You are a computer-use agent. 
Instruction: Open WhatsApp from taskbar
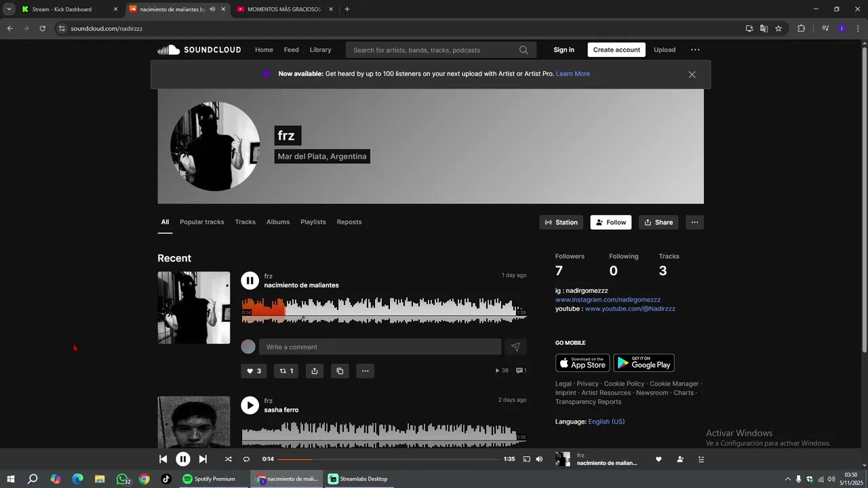click(123, 479)
